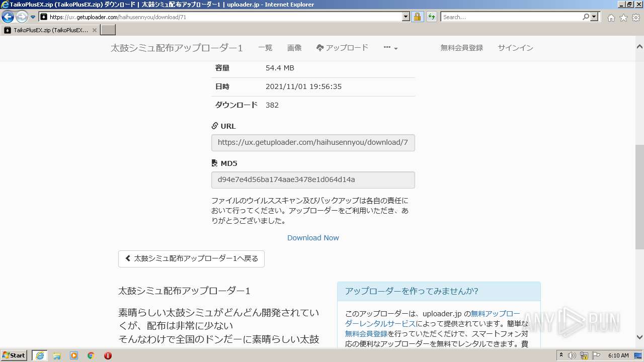Close the TaikoPlusEX.zip tab

click(x=94, y=30)
